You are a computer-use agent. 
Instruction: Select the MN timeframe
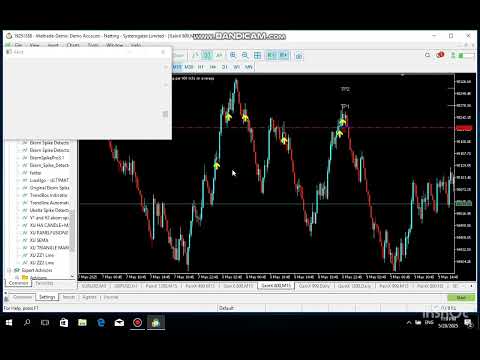[x=249, y=67]
